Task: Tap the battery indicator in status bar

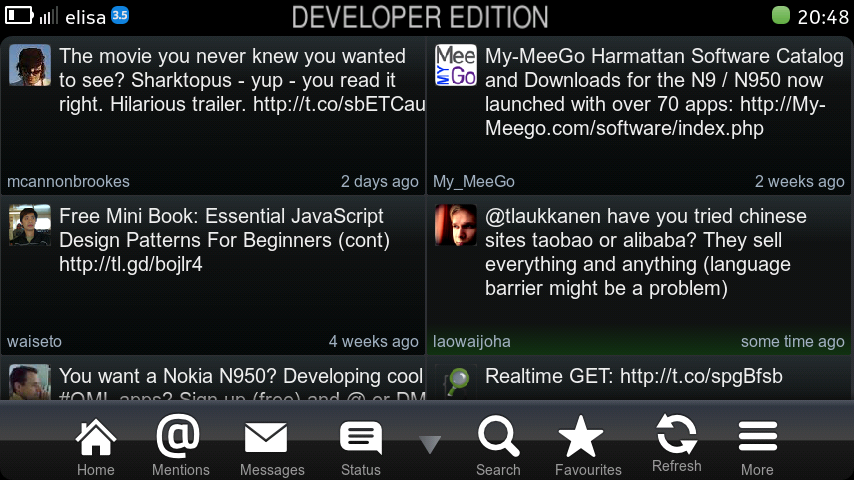Action: (19, 15)
